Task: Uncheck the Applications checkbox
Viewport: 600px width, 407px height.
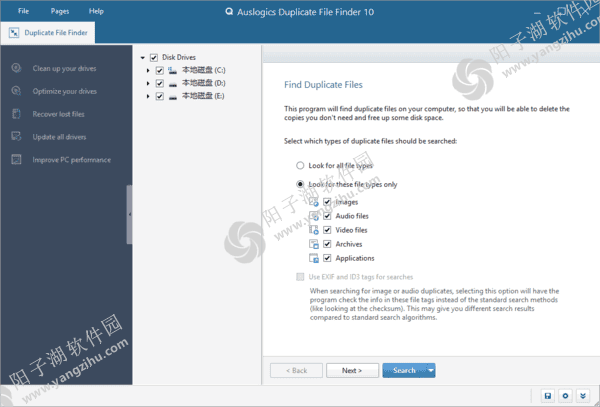Action: pos(327,258)
